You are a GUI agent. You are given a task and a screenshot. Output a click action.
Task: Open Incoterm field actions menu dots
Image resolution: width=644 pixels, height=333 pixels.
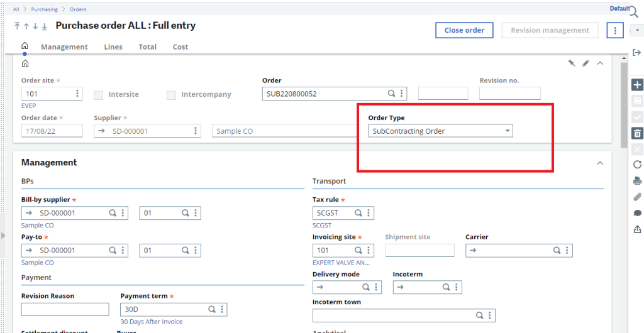click(457, 288)
